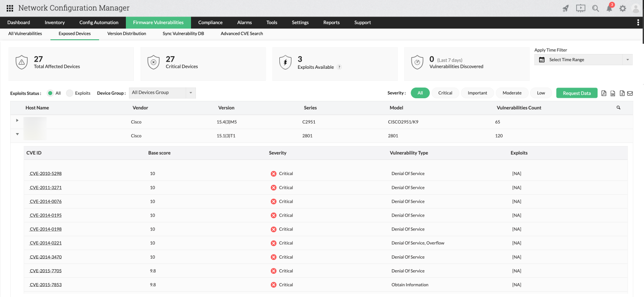Viewport: 644px width, 297px height.
Task: Click the rocket quick-start icon
Action: 565,8
